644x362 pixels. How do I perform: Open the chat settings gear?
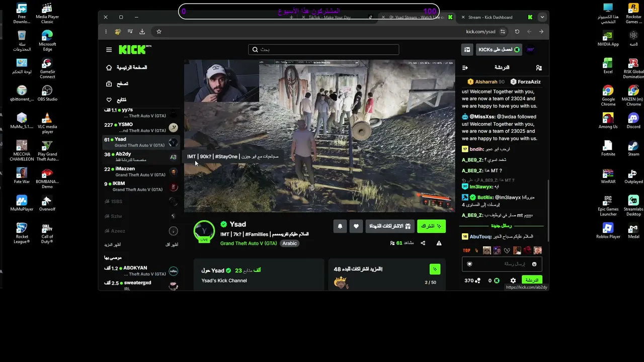[x=513, y=281]
